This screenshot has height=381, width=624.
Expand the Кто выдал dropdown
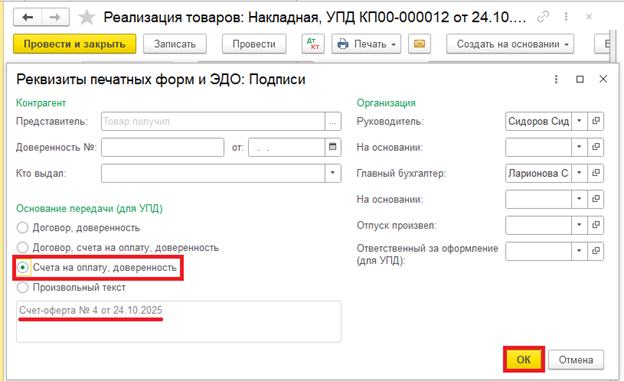(333, 173)
